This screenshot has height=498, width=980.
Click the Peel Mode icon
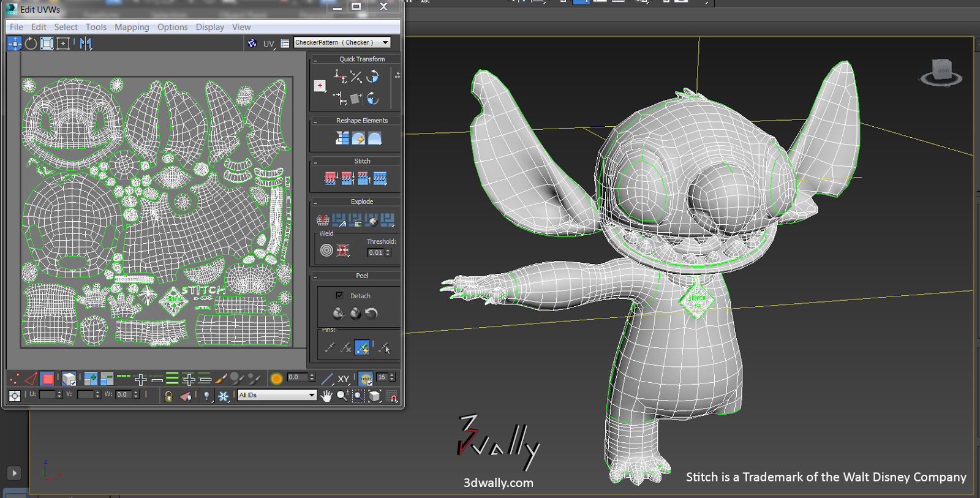pyautogui.click(x=356, y=314)
